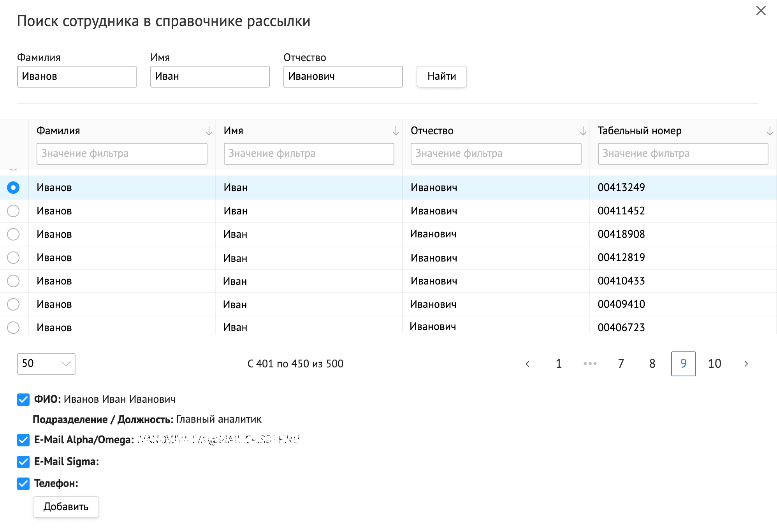Viewport: 777px width, 532px height.
Task: Select employee row with number 00410433
Action: coord(13,281)
